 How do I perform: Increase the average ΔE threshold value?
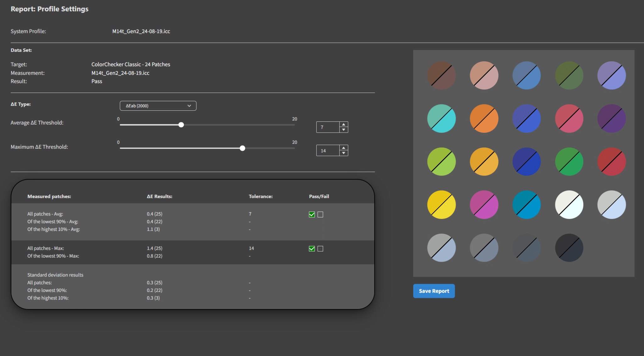coord(344,125)
